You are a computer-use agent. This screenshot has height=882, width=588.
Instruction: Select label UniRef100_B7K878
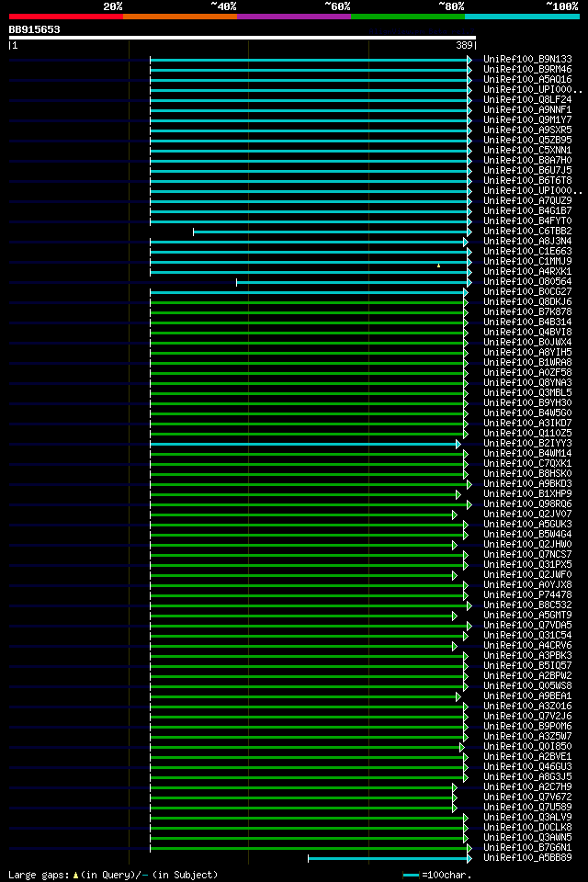pyautogui.click(x=527, y=312)
